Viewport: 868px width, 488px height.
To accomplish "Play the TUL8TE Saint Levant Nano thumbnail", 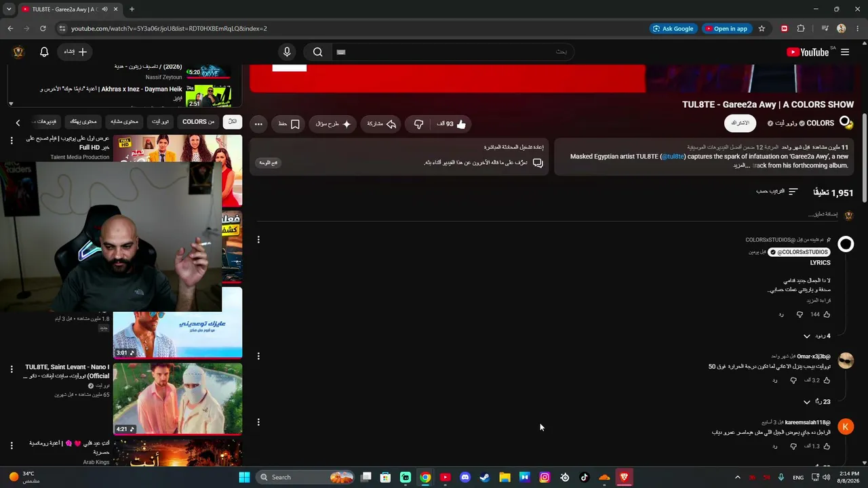I will (178, 399).
